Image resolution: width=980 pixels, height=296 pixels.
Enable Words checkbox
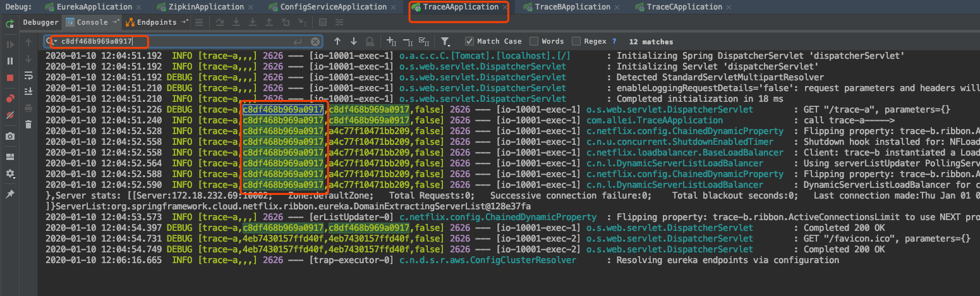coord(534,41)
